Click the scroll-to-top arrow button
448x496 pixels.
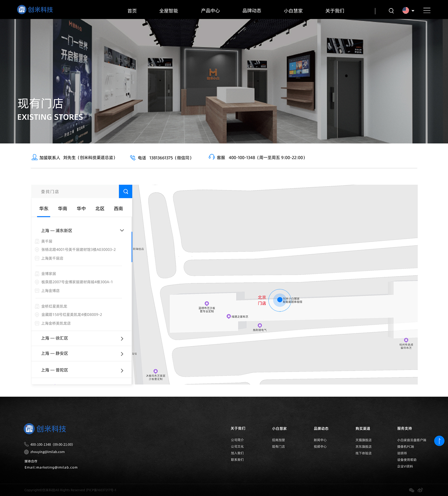439,441
